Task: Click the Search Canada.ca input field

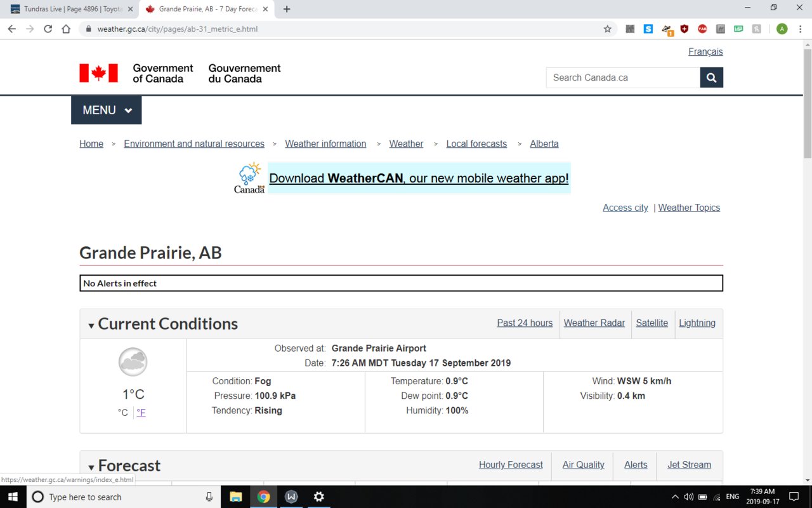Action: click(623, 77)
